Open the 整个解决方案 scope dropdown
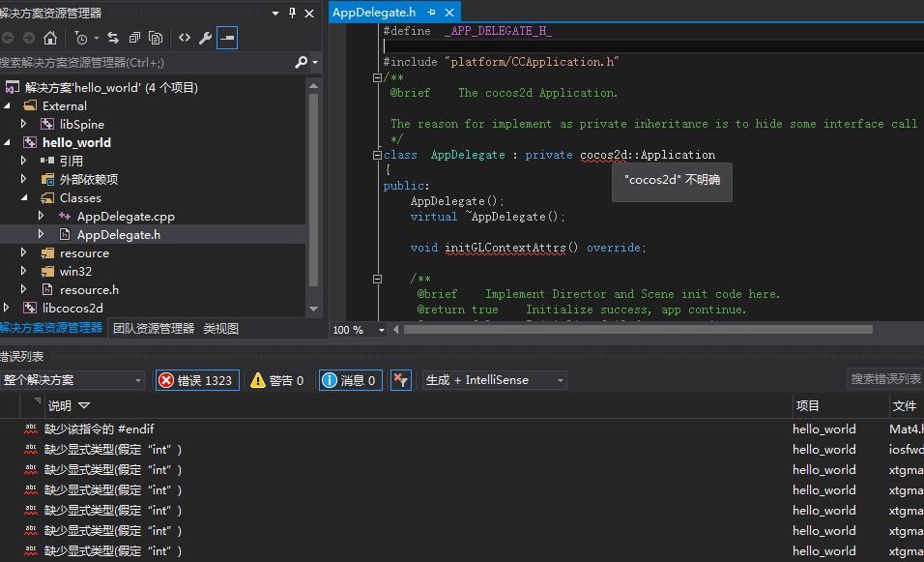Image resolution: width=924 pixels, height=562 pixels. (72, 380)
